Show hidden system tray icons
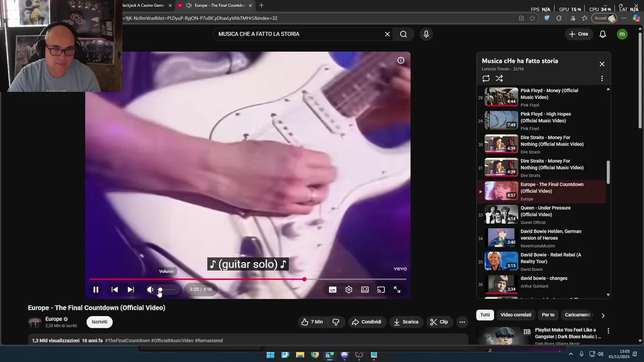Image resolution: width=644 pixels, height=362 pixels. 571,354
